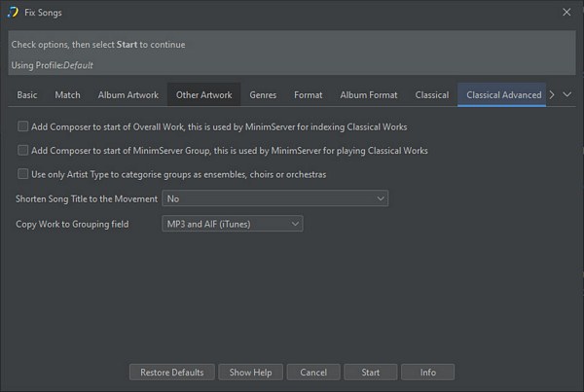Switch to the Basic tab
The width and height of the screenshot is (584, 392).
tap(27, 95)
